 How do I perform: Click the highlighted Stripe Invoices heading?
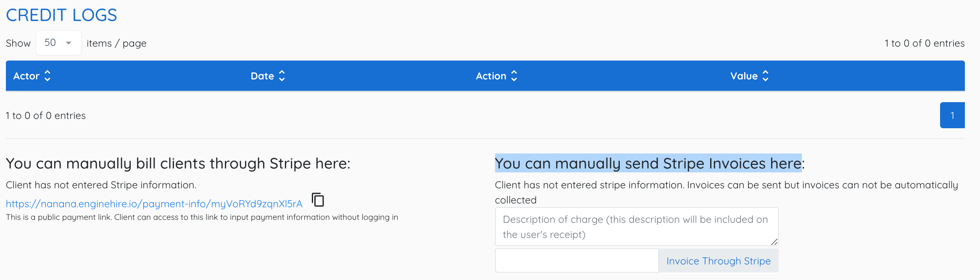[650, 163]
